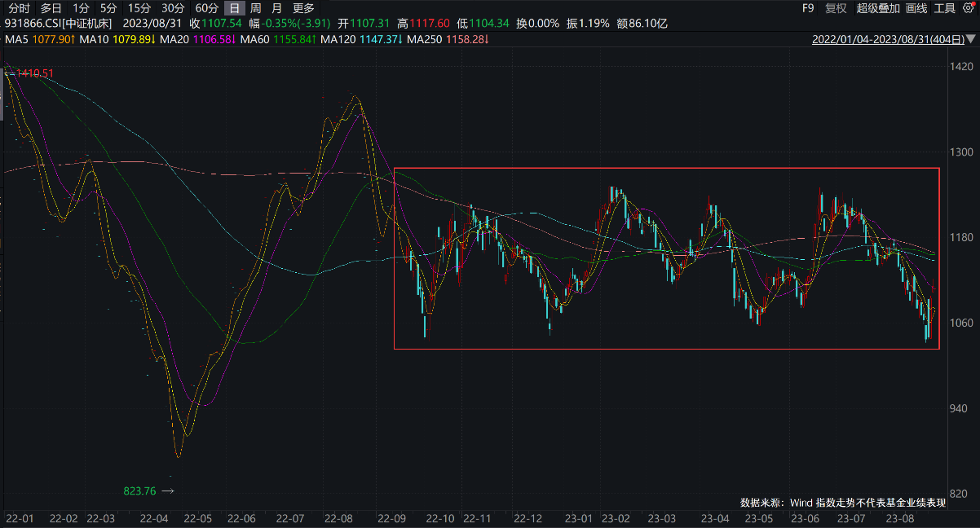
Task: Click the 1420 price axis label
Action: point(962,67)
